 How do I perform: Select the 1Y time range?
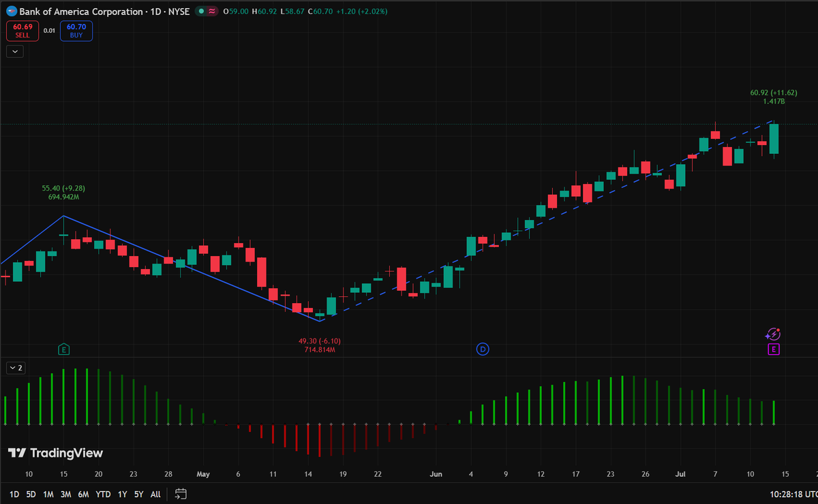tap(122, 494)
